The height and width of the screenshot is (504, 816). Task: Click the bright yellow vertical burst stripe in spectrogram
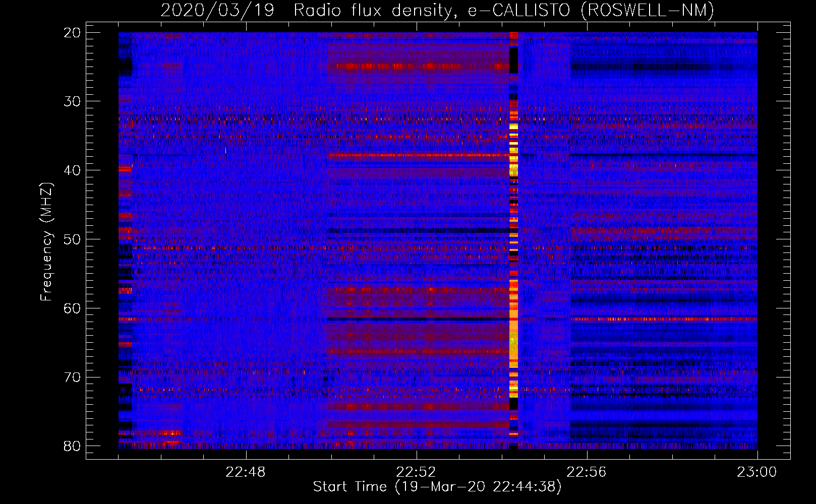tap(513, 240)
